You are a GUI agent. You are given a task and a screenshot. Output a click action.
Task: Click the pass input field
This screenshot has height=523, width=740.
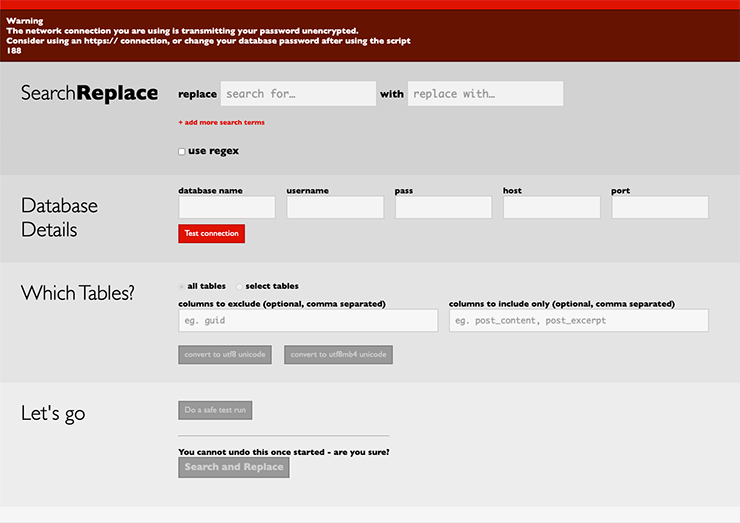tap(443, 207)
